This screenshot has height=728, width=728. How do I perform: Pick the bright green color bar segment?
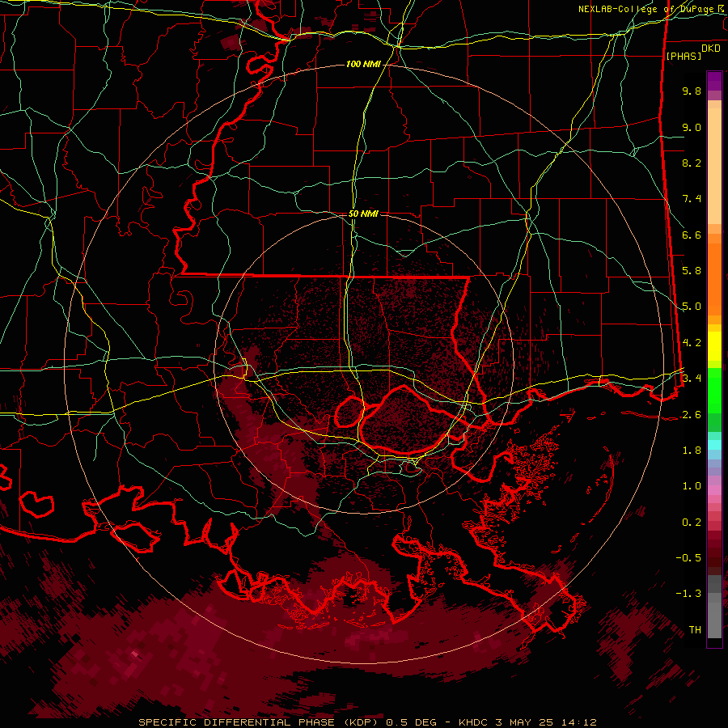tap(714, 390)
